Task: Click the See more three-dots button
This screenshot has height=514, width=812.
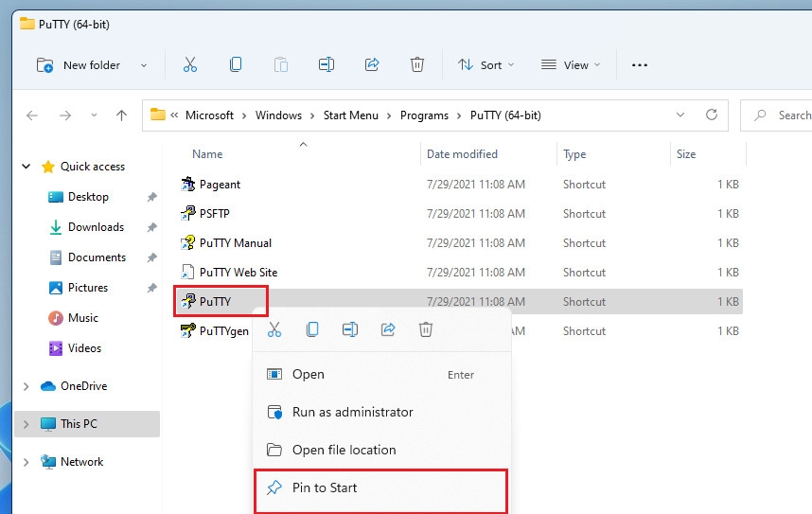Action: (x=640, y=65)
